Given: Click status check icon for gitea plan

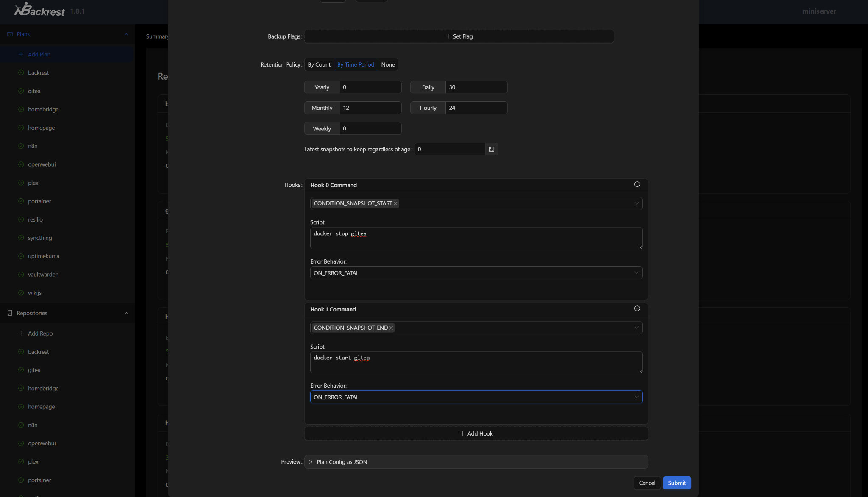Looking at the screenshot, I should (21, 91).
